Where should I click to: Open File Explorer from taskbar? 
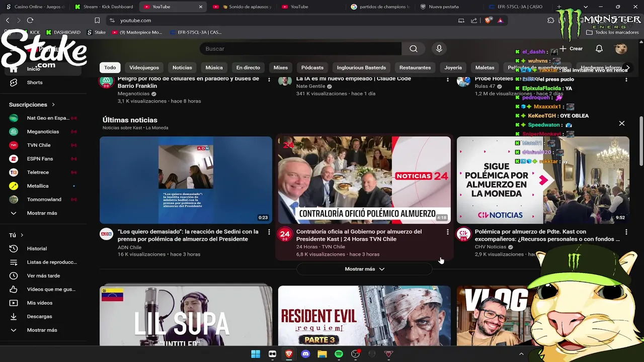click(322, 354)
